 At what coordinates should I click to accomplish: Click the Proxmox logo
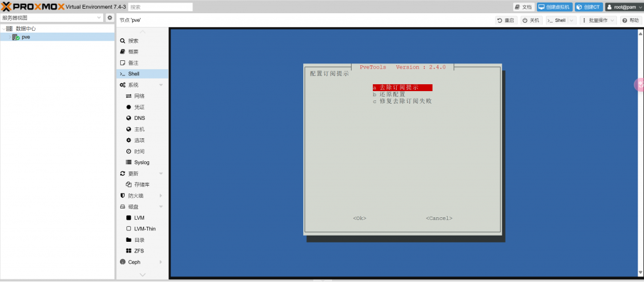coord(33,6)
